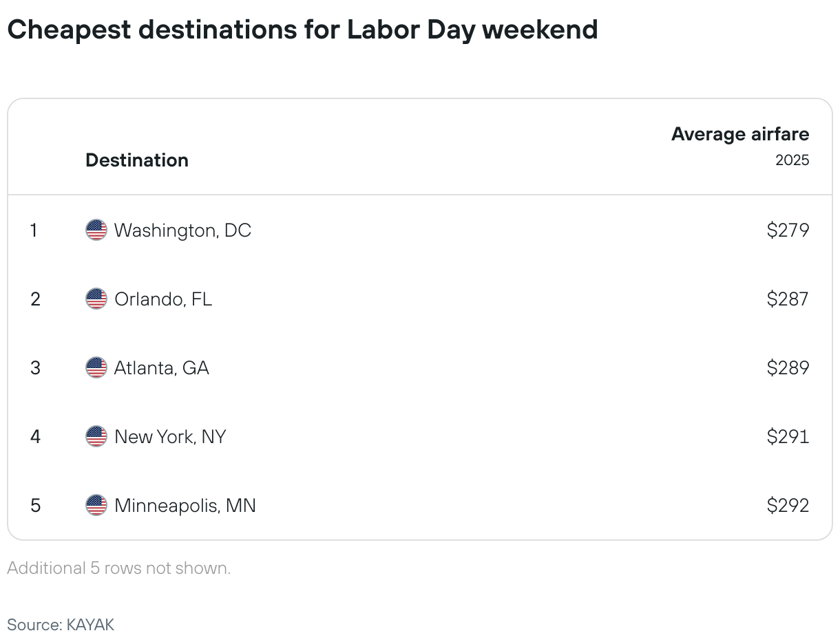Click the $292 airfare for Minneapolis

tap(788, 505)
